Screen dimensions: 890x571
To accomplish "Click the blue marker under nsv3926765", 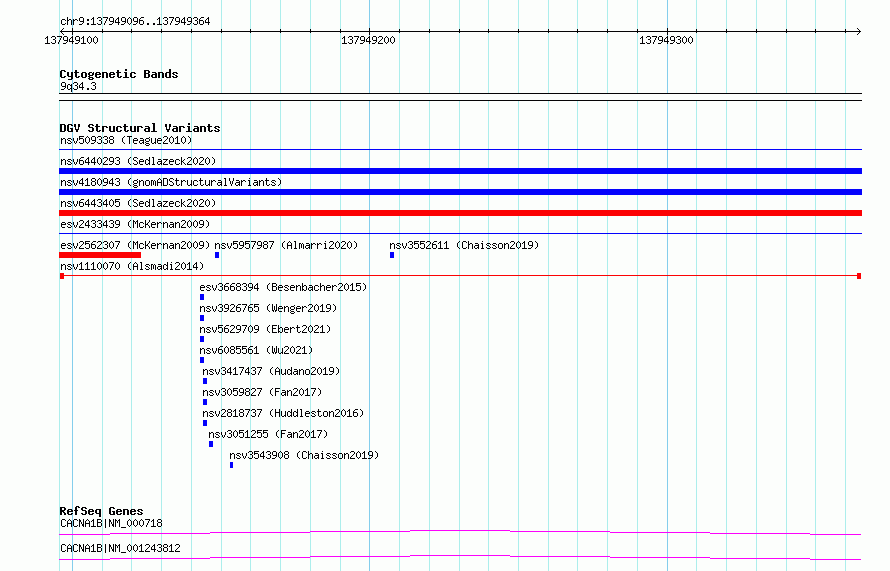I will coord(202,318).
